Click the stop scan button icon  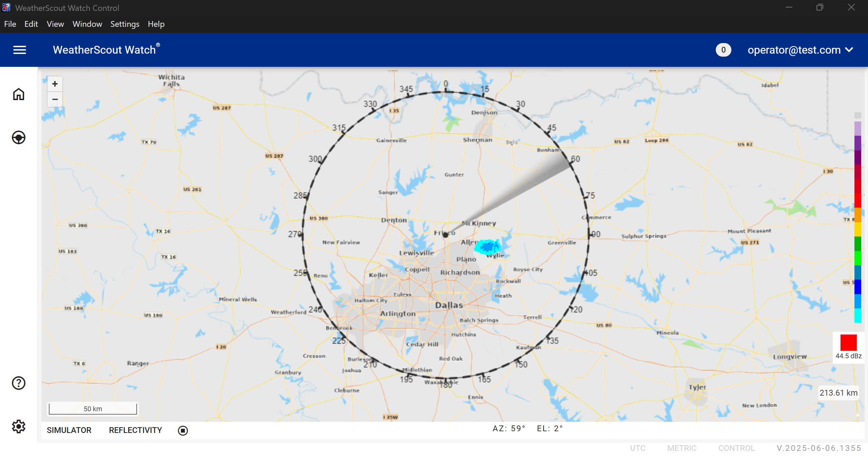183,431
